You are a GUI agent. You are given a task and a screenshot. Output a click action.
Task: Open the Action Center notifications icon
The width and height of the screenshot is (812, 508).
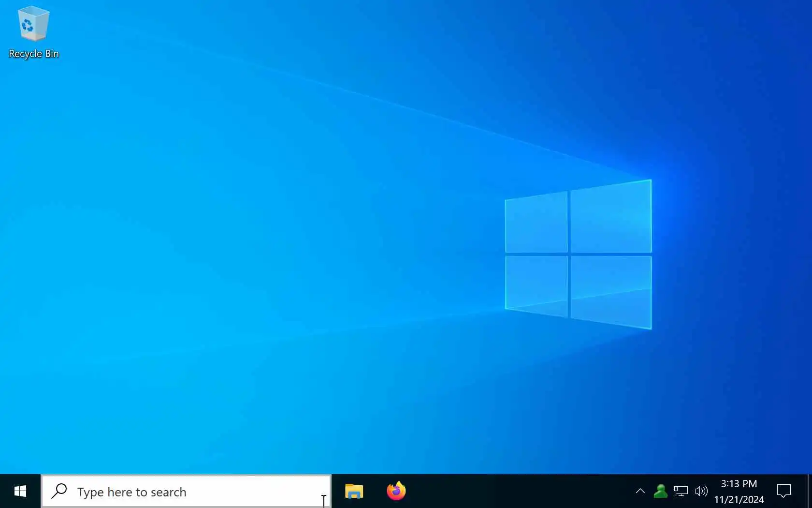tap(783, 492)
